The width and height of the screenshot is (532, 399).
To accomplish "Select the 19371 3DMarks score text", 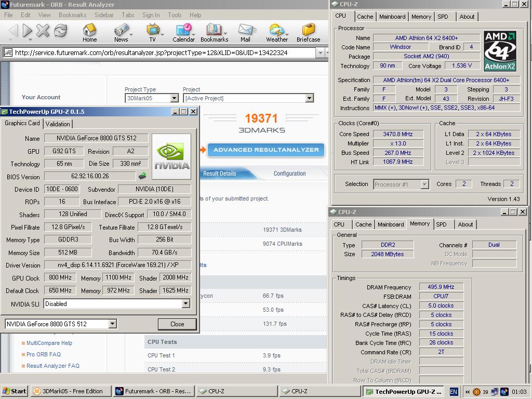I will (x=282, y=230).
